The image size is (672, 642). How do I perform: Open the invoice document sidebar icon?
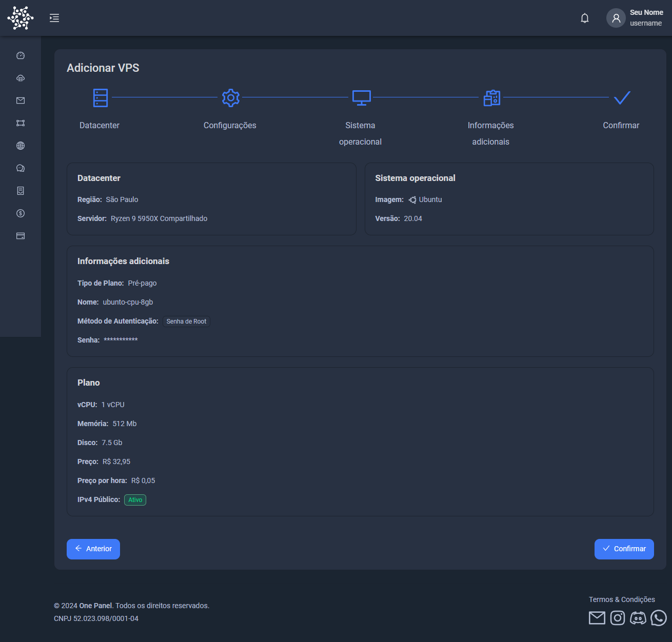[x=21, y=191]
